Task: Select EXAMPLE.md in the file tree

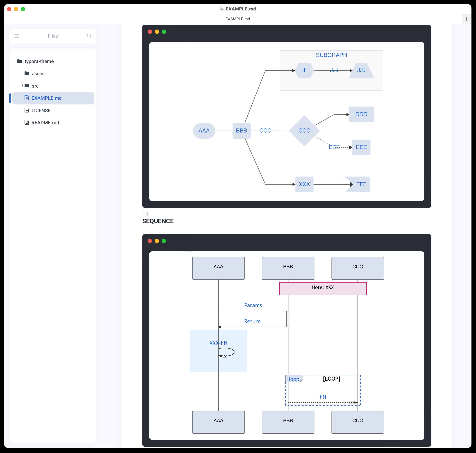Action: pyautogui.click(x=46, y=98)
